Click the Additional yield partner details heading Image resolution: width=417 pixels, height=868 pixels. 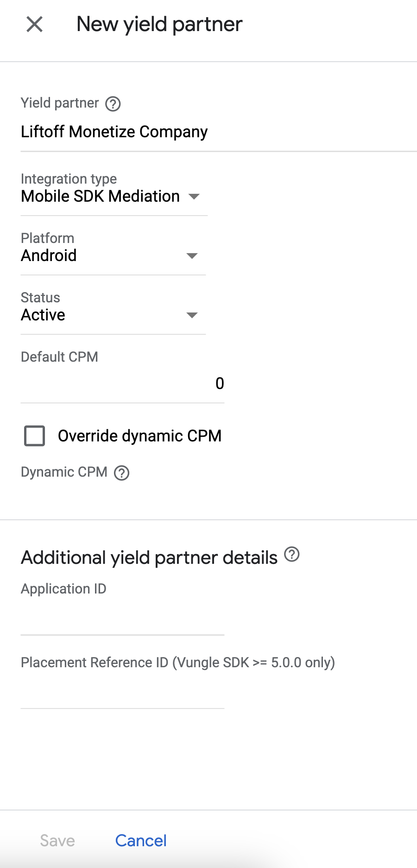(x=149, y=557)
